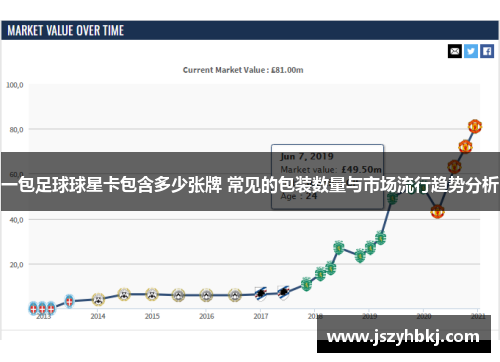Viewport: 500px width, 362px height.
Task: Select the Udinese marker in mid-2014
Action: [124, 294]
